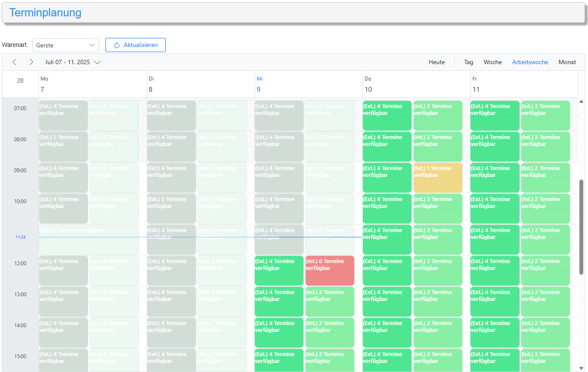Viewport: 588px width, 372px height.
Task: Select (Ext.) 4 Termine on Friday 12:00
Action: pyautogui.click(x=495, y=270)
